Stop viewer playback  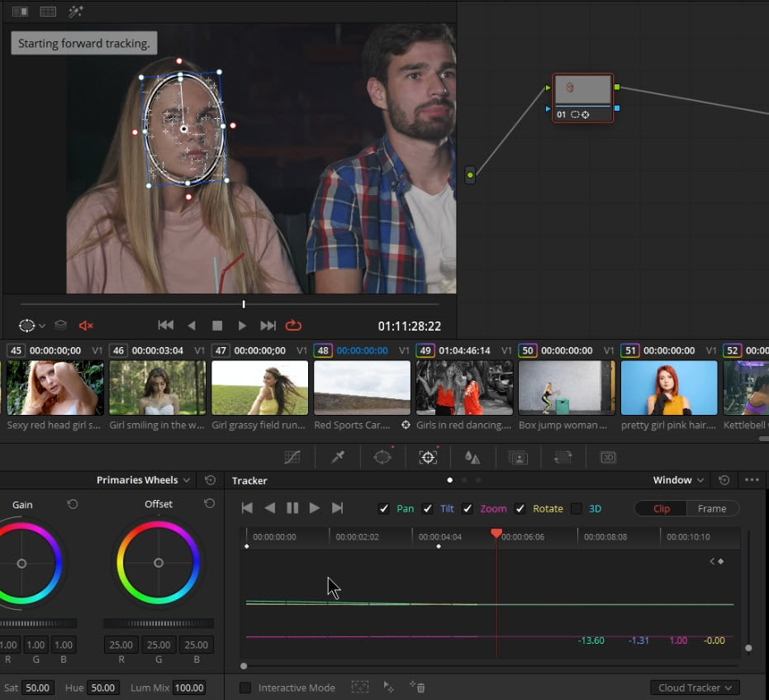point(217,326)
